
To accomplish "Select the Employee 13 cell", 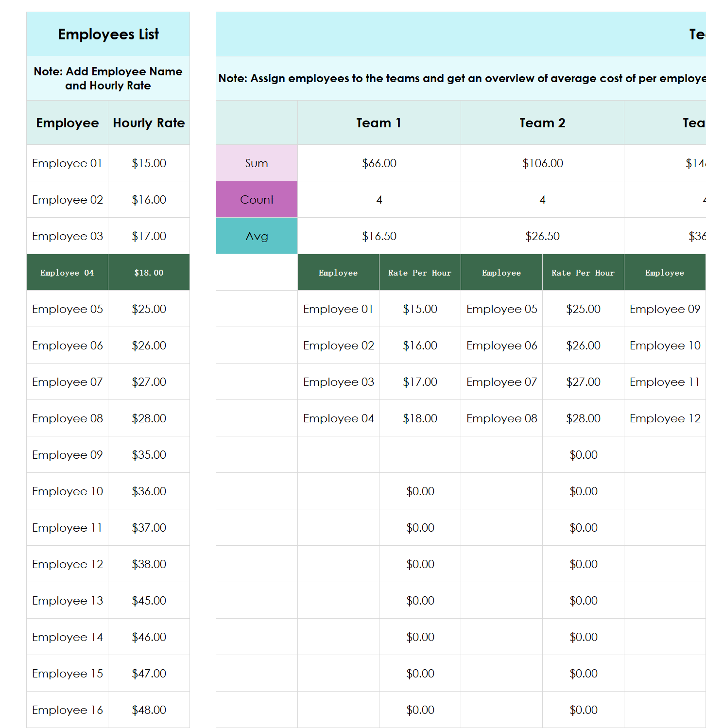I will (67, 600).
